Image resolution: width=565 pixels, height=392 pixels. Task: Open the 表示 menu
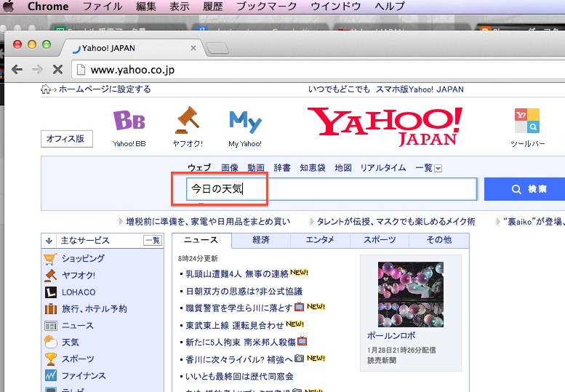coord(179,6)
